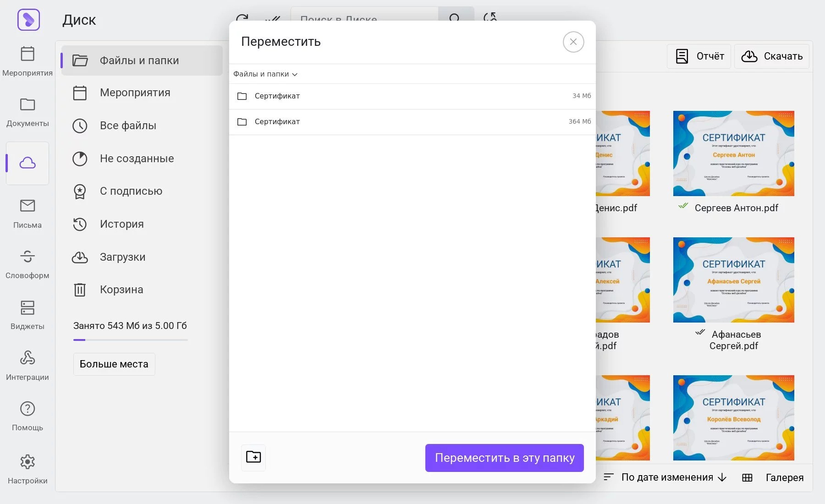Viewport: 825px width, 504px height.
Task: Open Корзина trash
Action: pos(142,290)
